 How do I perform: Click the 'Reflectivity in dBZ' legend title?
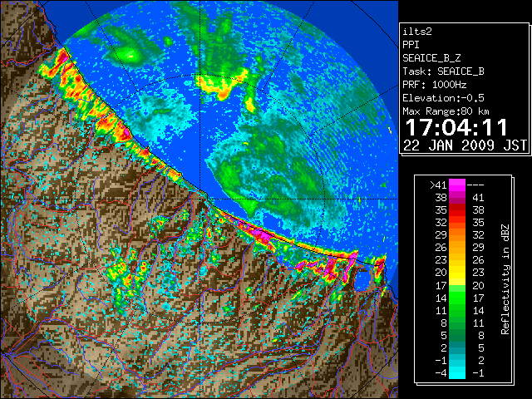(x=505, y=279)
